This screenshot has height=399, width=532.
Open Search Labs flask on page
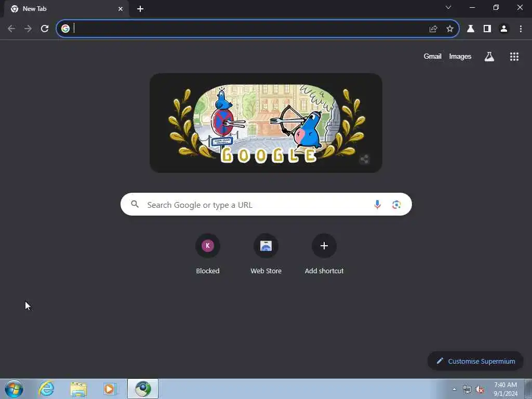(x=489, y=57)
